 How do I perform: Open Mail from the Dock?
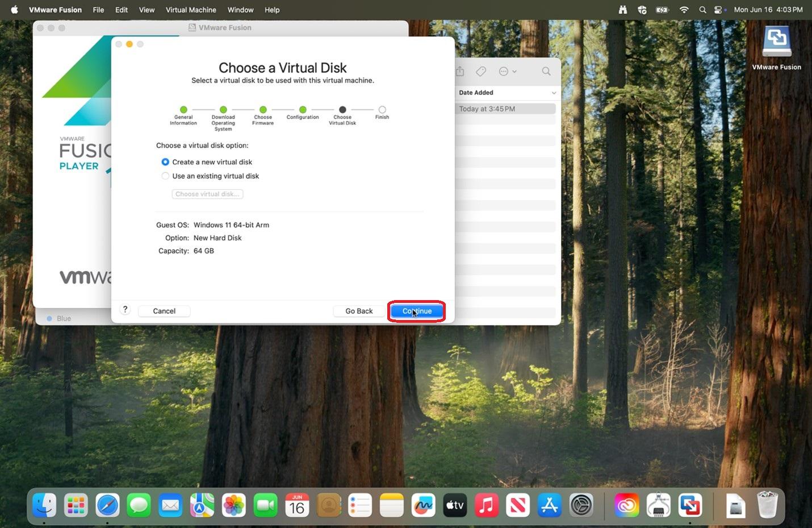(170, 505)
